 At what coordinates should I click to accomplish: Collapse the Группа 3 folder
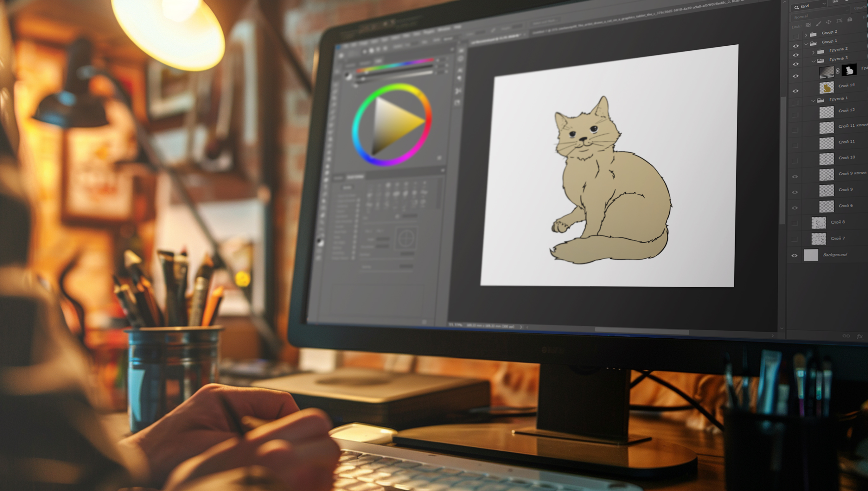click(x=814, y=61)
